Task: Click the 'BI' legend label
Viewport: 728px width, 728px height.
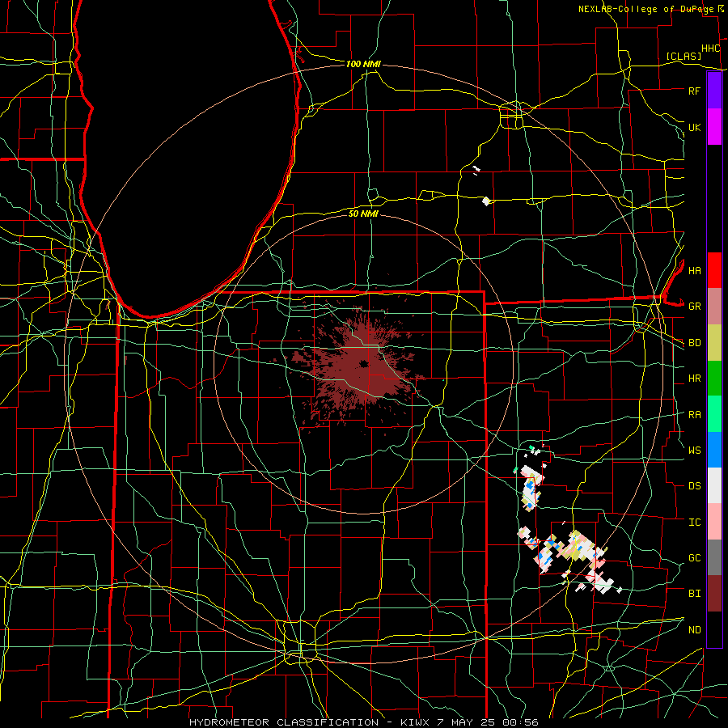Action: 694,594
